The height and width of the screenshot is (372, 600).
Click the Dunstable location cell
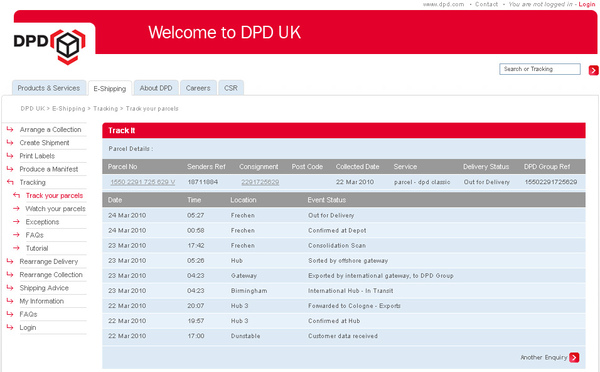(x=246, y=336)
